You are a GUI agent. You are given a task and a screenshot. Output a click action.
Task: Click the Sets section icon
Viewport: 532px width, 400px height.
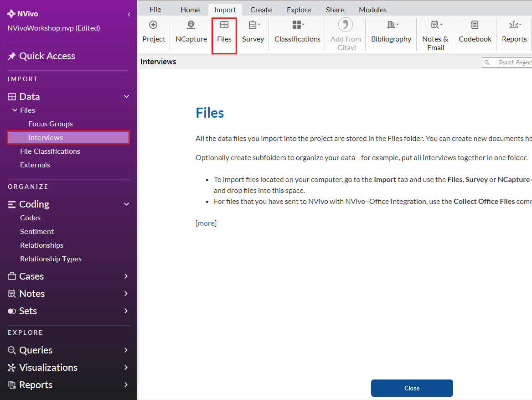pos(12,311)
